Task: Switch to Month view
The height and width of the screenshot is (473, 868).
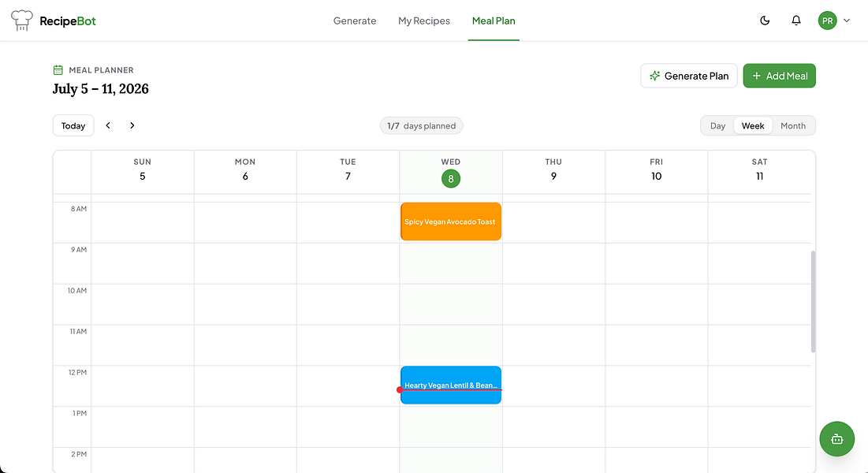Action: tap(793, 125)
